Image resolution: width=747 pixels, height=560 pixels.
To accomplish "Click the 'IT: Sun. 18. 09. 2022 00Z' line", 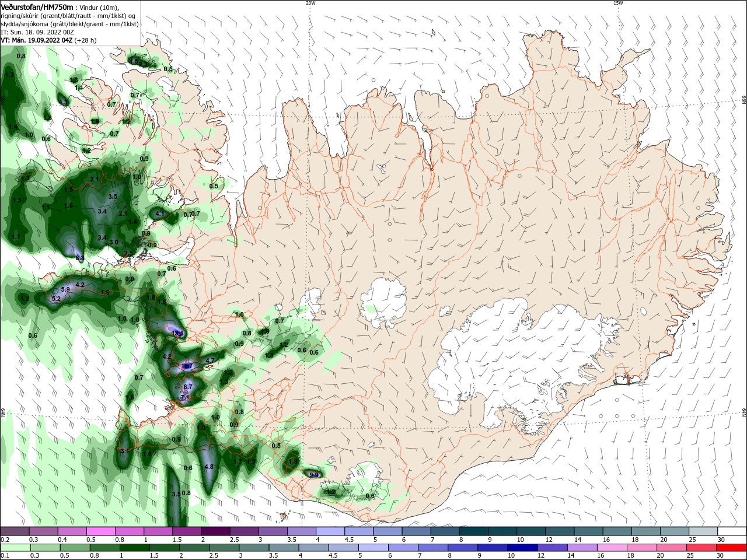I will (37, 32).
